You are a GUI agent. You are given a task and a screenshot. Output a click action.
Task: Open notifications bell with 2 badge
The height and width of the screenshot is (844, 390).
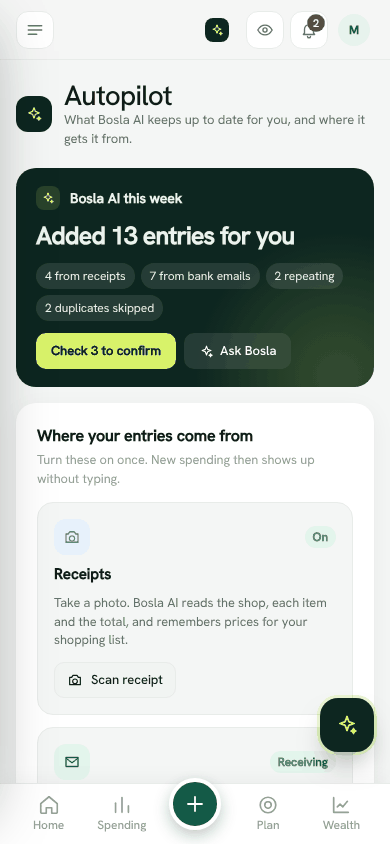pos(309,30)
